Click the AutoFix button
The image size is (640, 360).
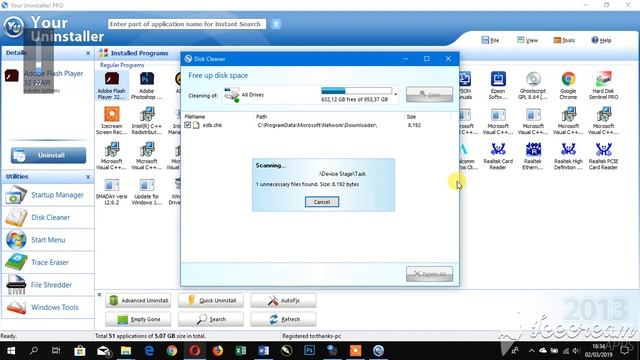click(x=283, y=300)
